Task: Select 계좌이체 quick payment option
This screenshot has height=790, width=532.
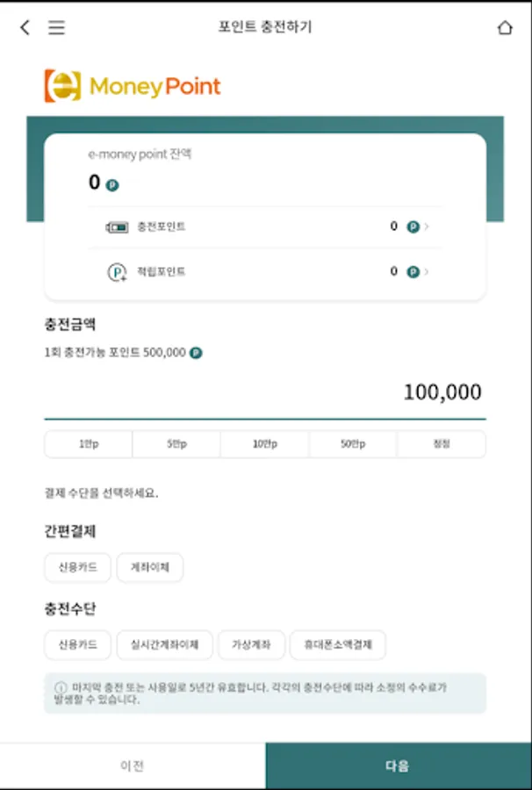Action: (150, 567)
